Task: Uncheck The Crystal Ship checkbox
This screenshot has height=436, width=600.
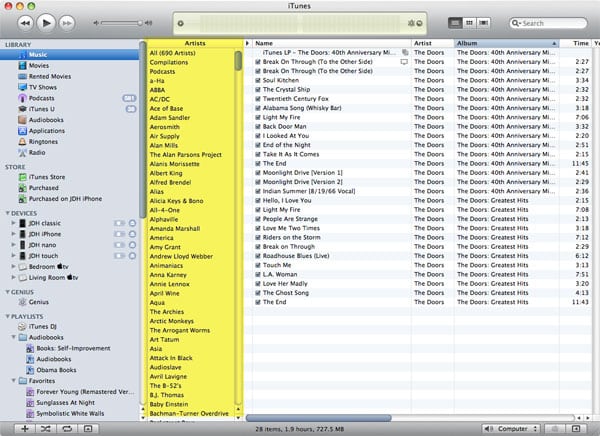Action: pos(258,90)
